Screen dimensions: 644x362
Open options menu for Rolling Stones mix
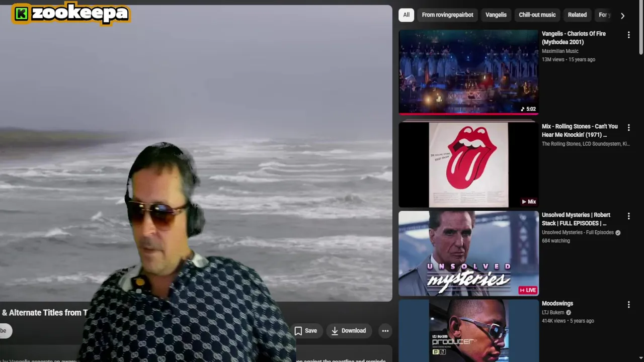[x=628, y=128]
